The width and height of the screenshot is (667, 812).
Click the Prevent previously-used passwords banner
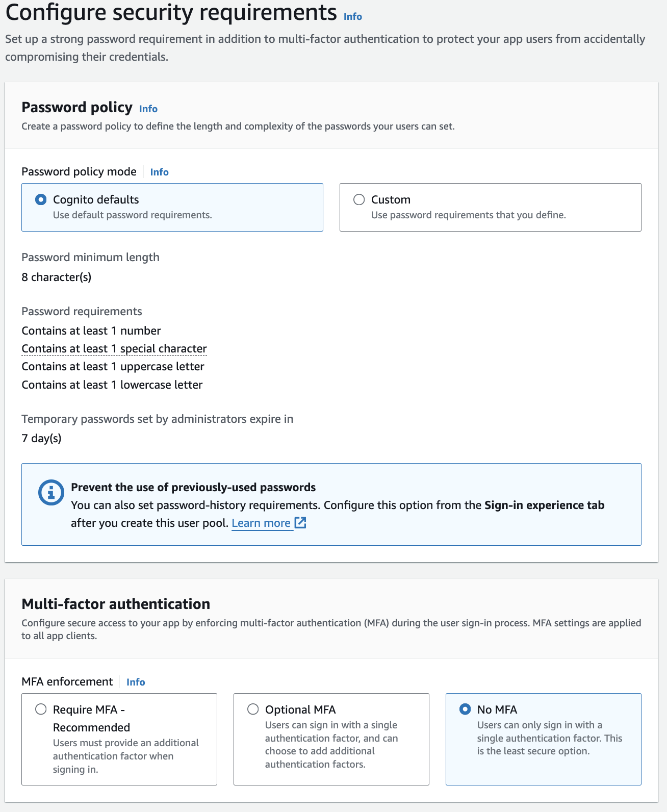pos(331,504)
